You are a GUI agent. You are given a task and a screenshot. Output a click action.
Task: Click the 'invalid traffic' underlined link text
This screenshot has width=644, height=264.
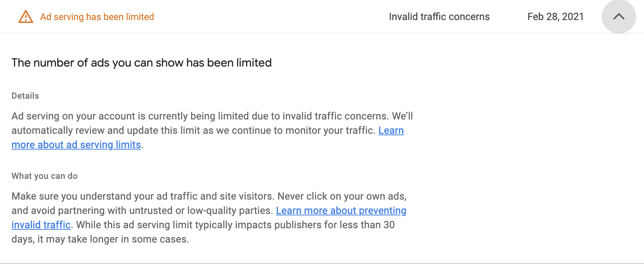coord(41,225)
